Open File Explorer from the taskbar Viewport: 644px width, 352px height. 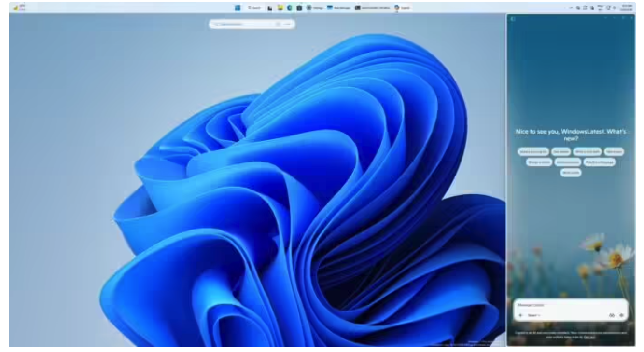click(280, 8)
